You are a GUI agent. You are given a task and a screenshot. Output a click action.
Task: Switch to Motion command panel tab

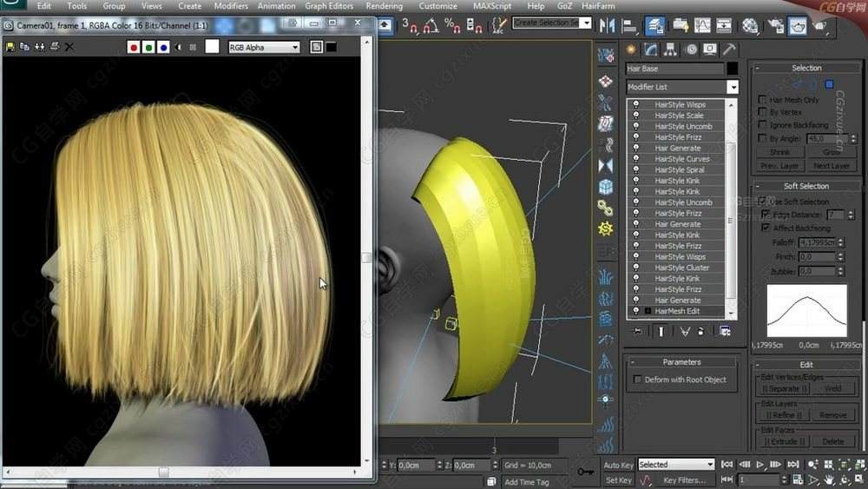[691, 50]
